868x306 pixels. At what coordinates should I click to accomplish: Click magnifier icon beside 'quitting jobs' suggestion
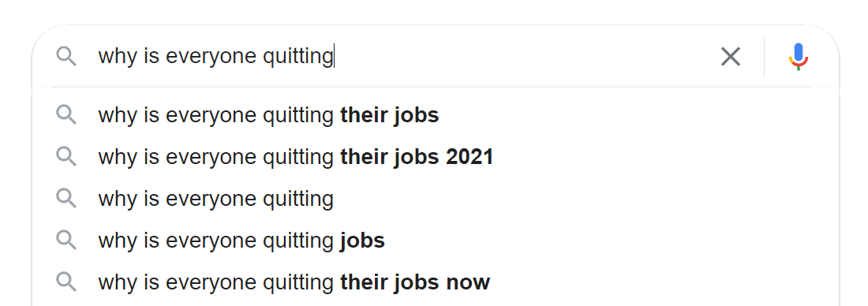tap(65, 241)
